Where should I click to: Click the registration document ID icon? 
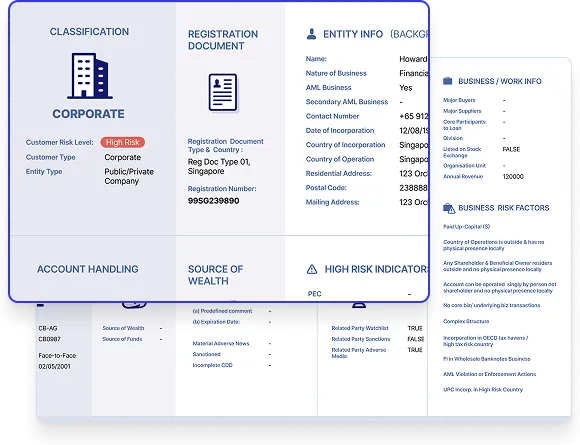[223, 92]
